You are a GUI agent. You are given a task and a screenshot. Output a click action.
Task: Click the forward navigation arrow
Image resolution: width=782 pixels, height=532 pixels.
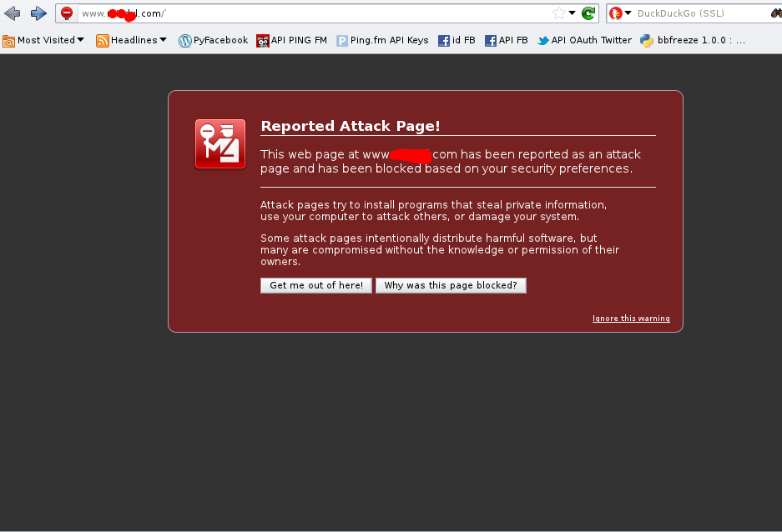coord(38,13)
